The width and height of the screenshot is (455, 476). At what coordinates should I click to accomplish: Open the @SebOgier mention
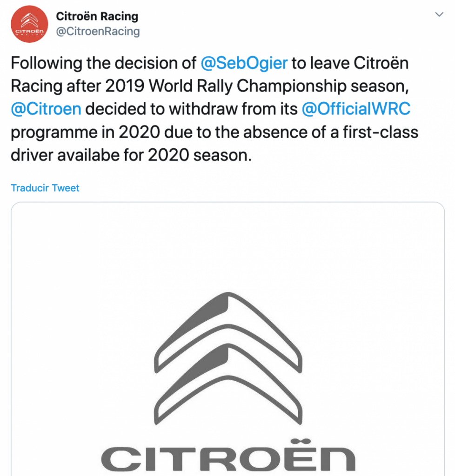(x=244, y=63)
